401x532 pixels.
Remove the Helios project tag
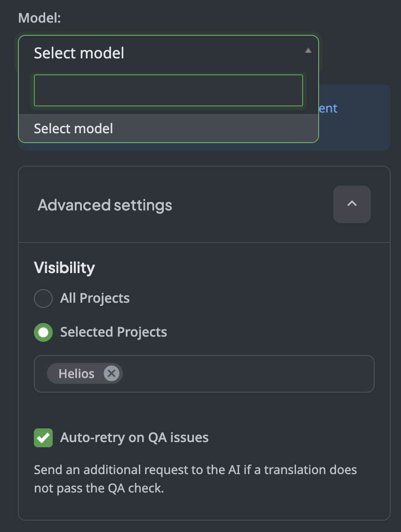pos(112,374)
